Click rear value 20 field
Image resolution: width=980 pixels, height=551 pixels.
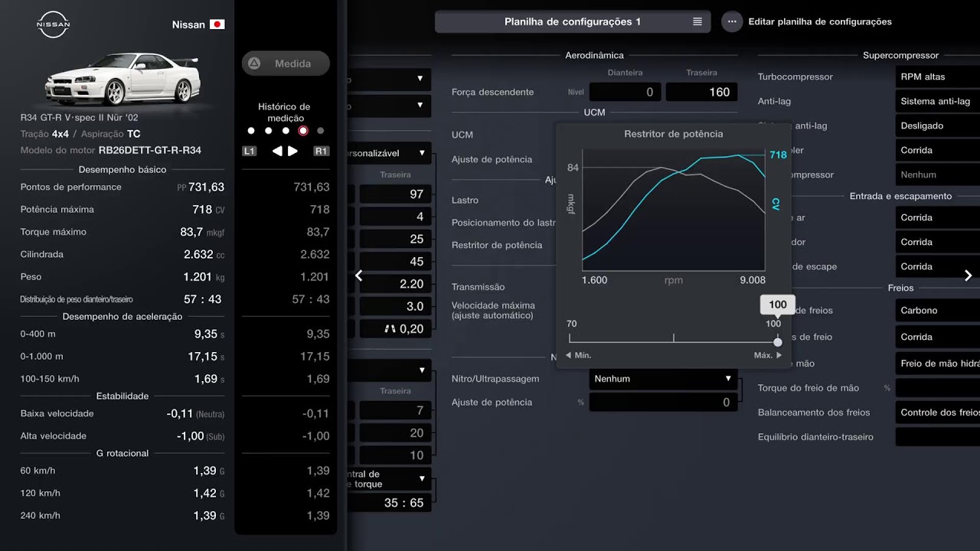[395, 433]
